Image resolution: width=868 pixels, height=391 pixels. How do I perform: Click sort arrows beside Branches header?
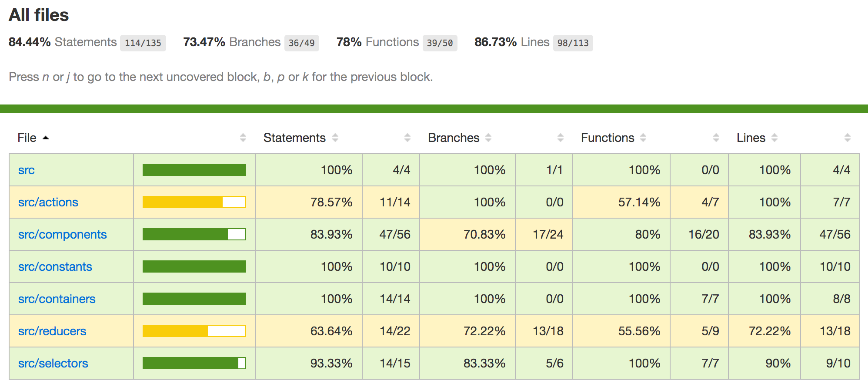click(x=488, y=138)
